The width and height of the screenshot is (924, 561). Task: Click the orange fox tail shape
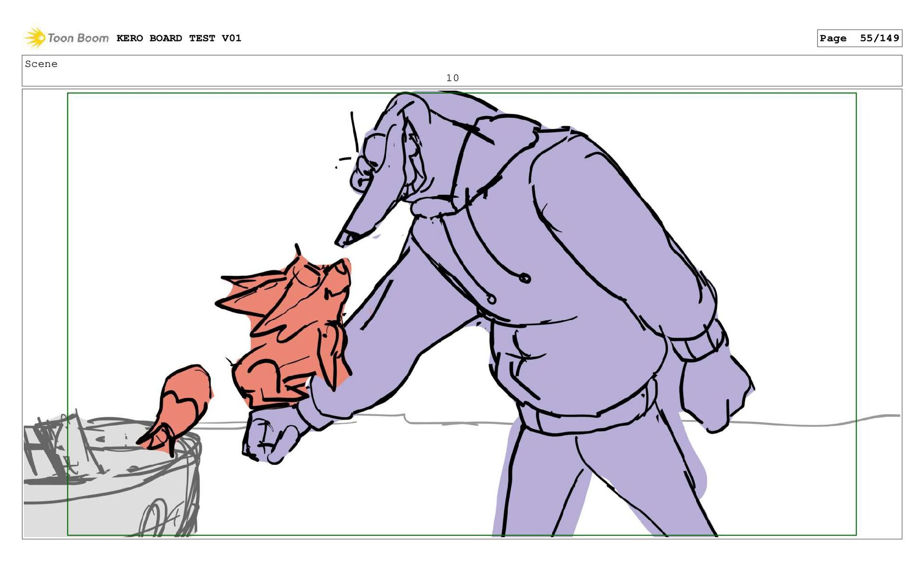click(183, 402)
